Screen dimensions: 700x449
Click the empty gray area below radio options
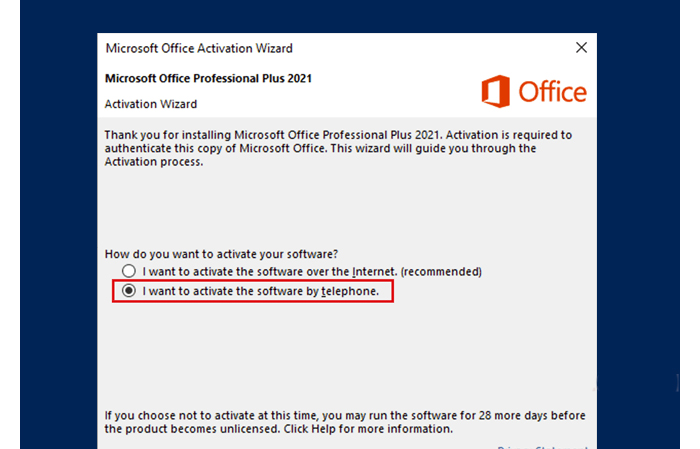345,350
